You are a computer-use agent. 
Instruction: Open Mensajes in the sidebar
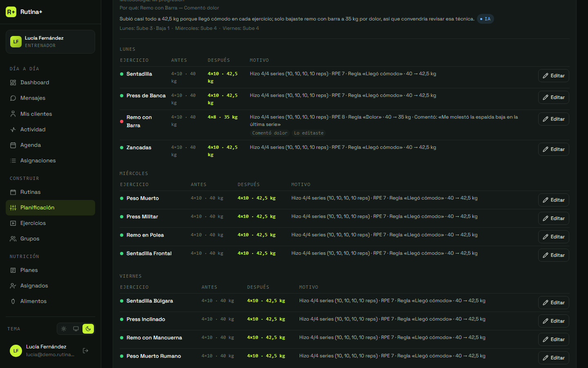(x=50, y=98)
